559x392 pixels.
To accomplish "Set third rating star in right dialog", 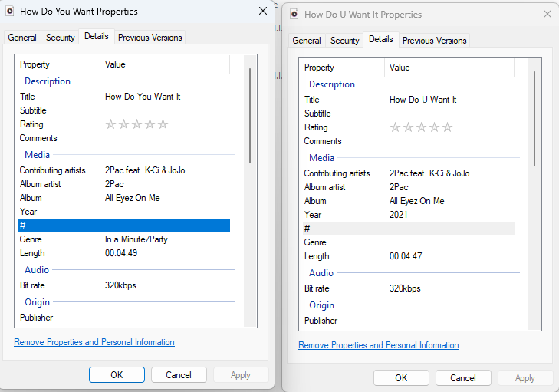I will tap(422, 127).
